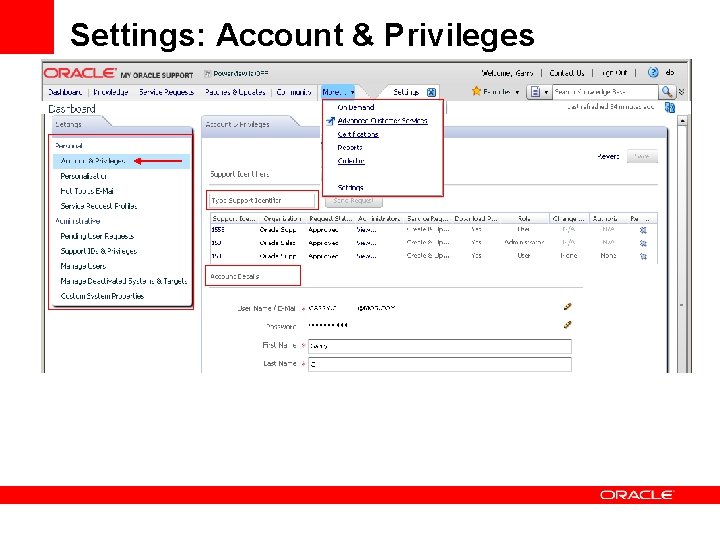The height and width of the screenshot is (540, 720).
Task: Select Advanced Customer Services menu entry
Action: 382,121
